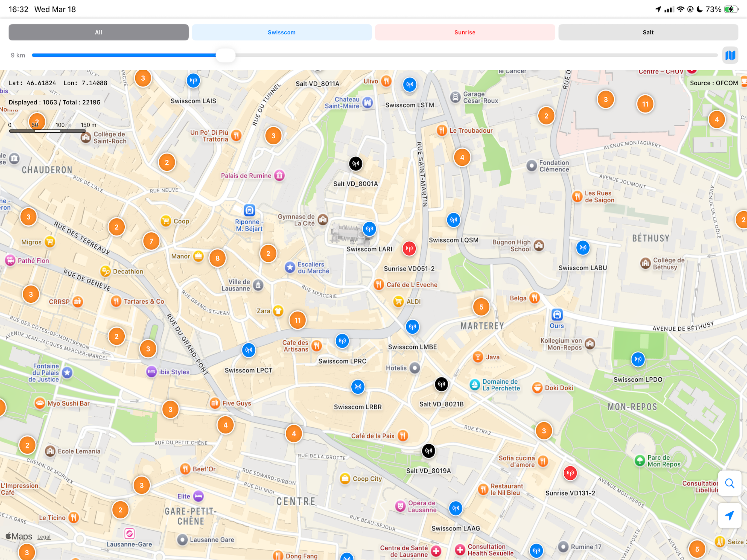Select the Swisscom LARI antenna pin
This screenshot has width=747, height=560.
click(369, 229)
